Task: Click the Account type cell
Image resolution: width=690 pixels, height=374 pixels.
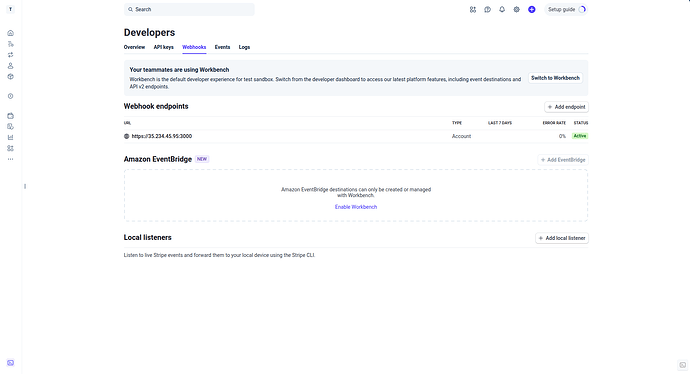Action: pos(461,136)
